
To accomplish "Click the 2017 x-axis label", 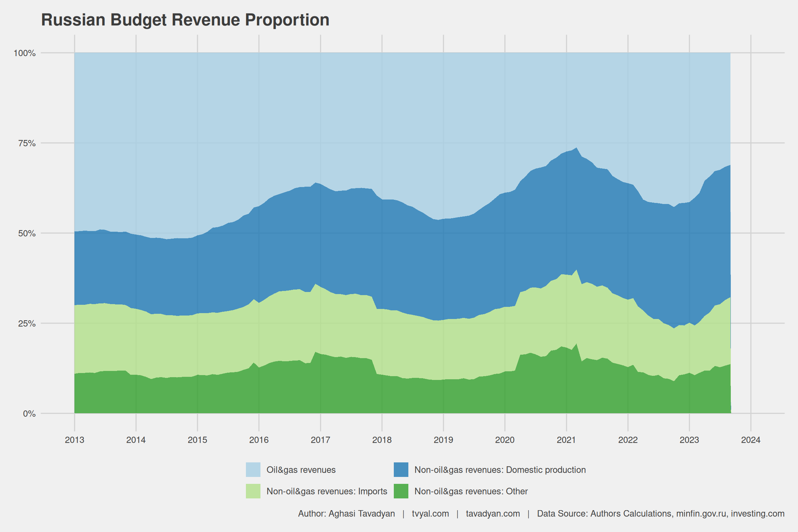I will 320,440.
